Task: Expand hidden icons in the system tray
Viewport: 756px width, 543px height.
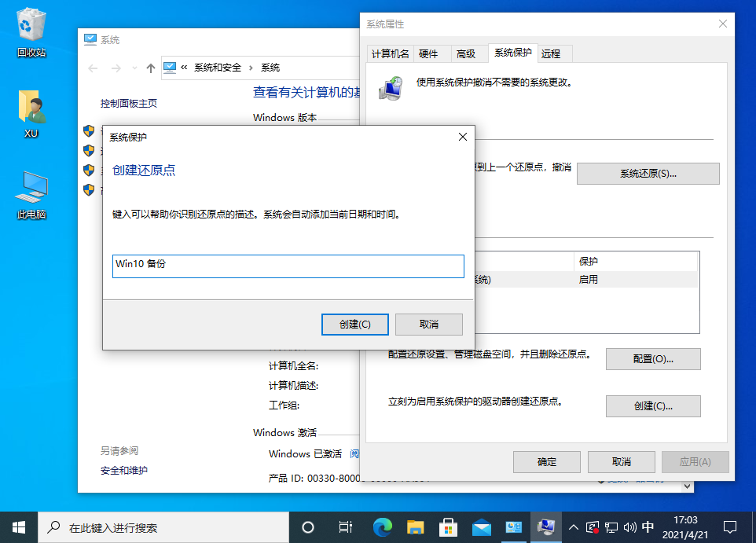Action: 574,526
